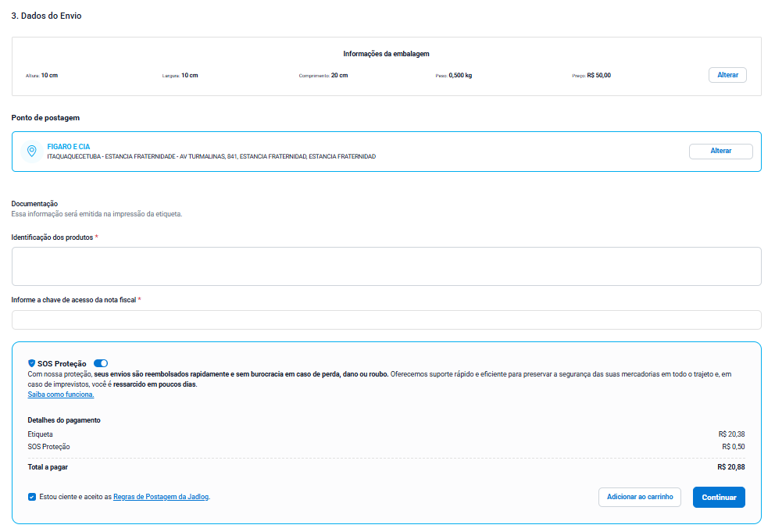Click the posting point address line
The image size is (775, 532).
click(211, 156)
